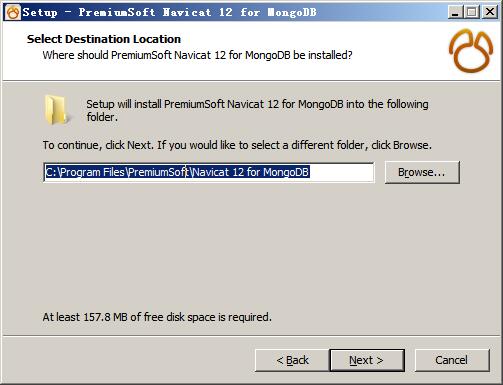Click the Select Destination Location heading
This screenshot has width=503, height=385.
pos(104,39)
